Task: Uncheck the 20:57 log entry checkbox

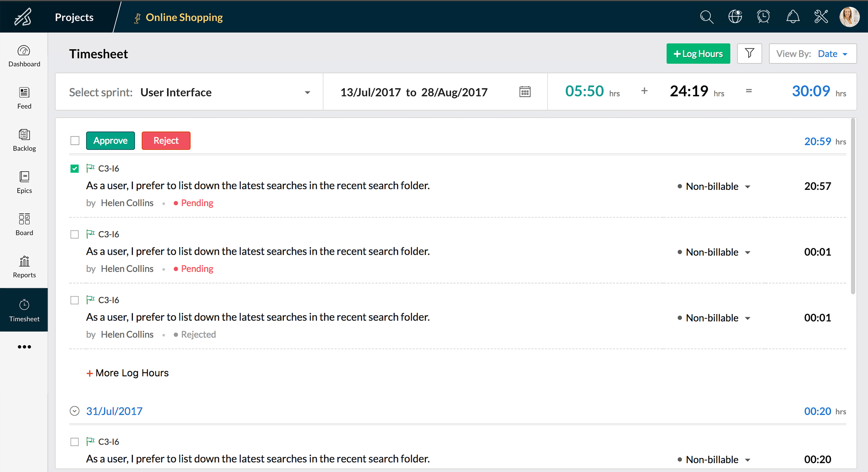Action: [75, 169]
